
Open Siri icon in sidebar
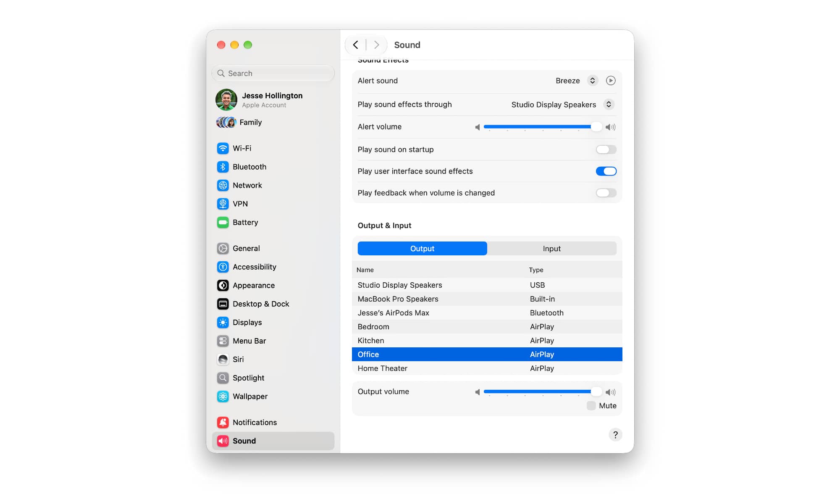[223, 359]
